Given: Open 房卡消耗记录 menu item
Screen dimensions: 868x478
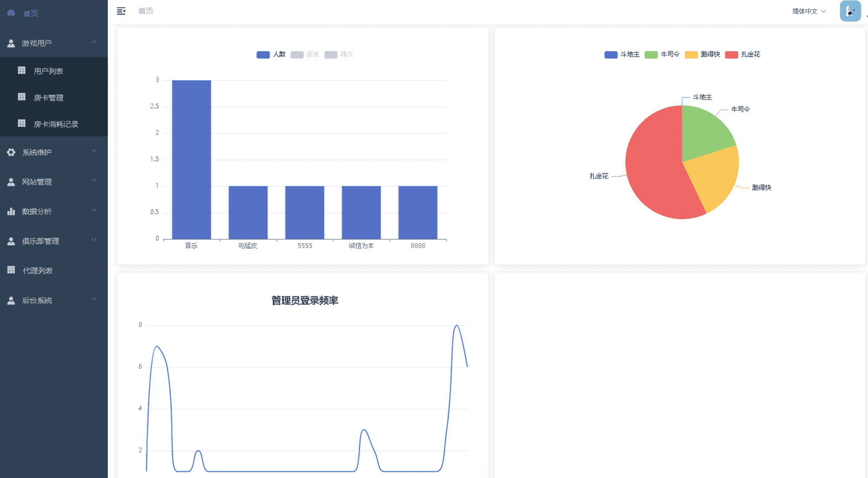Looking at the screenshot, I should 56,124.
